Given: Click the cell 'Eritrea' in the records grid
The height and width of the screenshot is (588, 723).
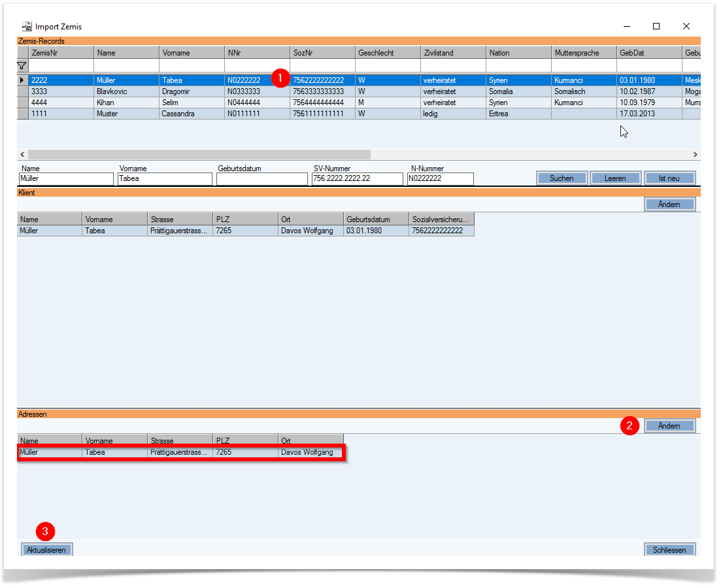Looking at the screenshot, I should coord(519,114).
